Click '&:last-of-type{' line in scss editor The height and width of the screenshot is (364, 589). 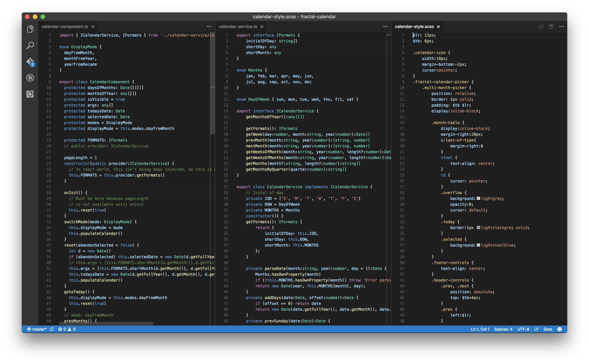coord(458,140)
